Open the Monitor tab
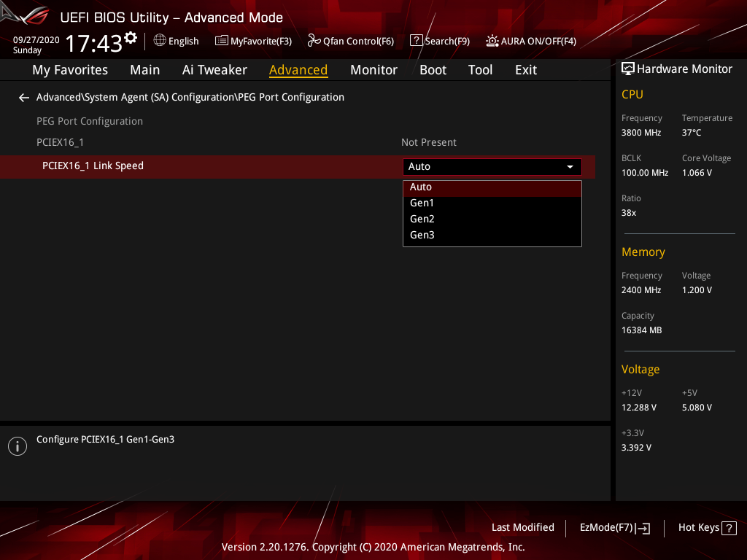The height and width of the screenshot is (560, 747). (373, 70)
